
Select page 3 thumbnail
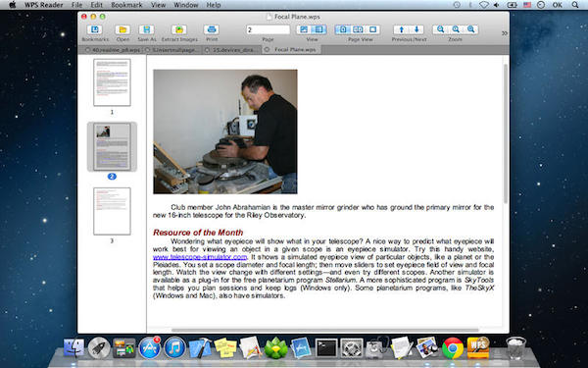point(112,211)
